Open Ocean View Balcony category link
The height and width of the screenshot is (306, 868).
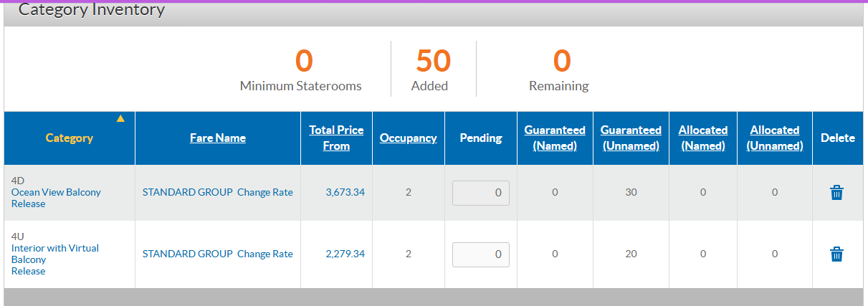coord(56,192)
